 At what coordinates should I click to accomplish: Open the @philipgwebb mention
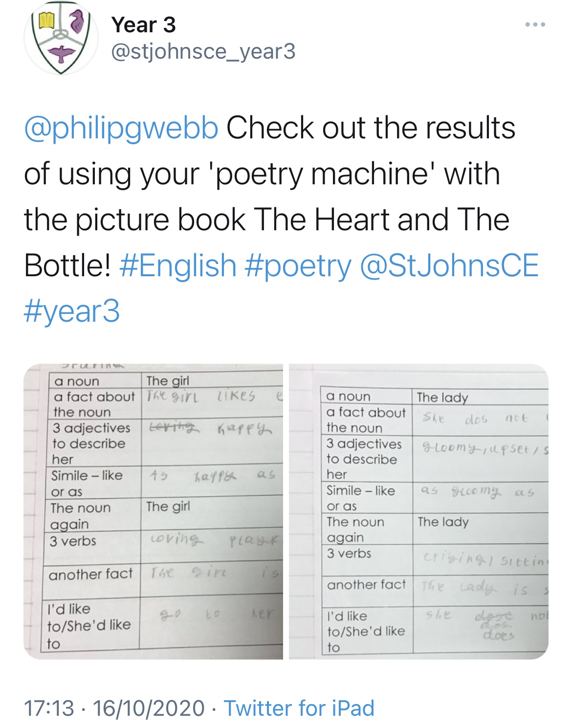[121, 128]
